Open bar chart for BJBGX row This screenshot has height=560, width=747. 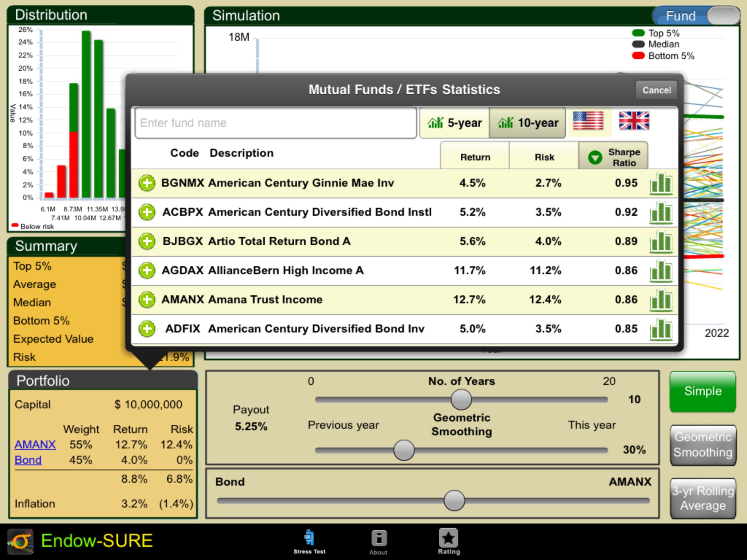[x=661, y=241]
